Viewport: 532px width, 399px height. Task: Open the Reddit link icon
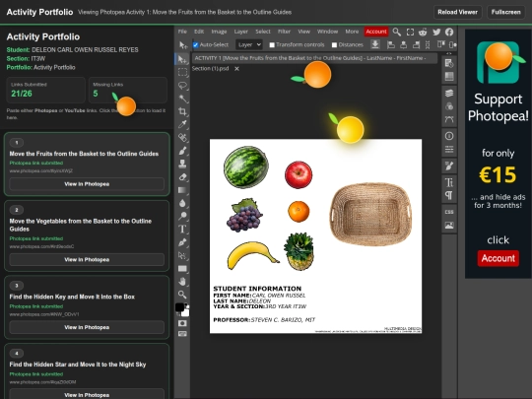pos(423,32)
